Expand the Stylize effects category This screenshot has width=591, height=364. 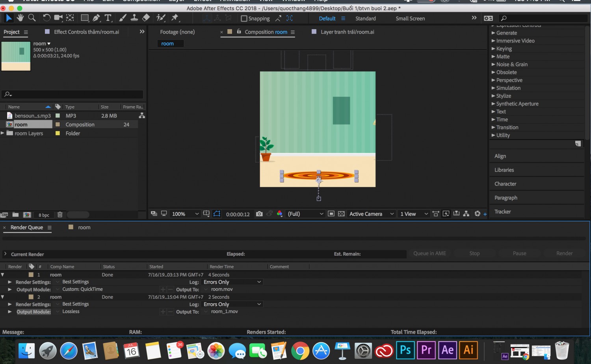tap(493, 96)
